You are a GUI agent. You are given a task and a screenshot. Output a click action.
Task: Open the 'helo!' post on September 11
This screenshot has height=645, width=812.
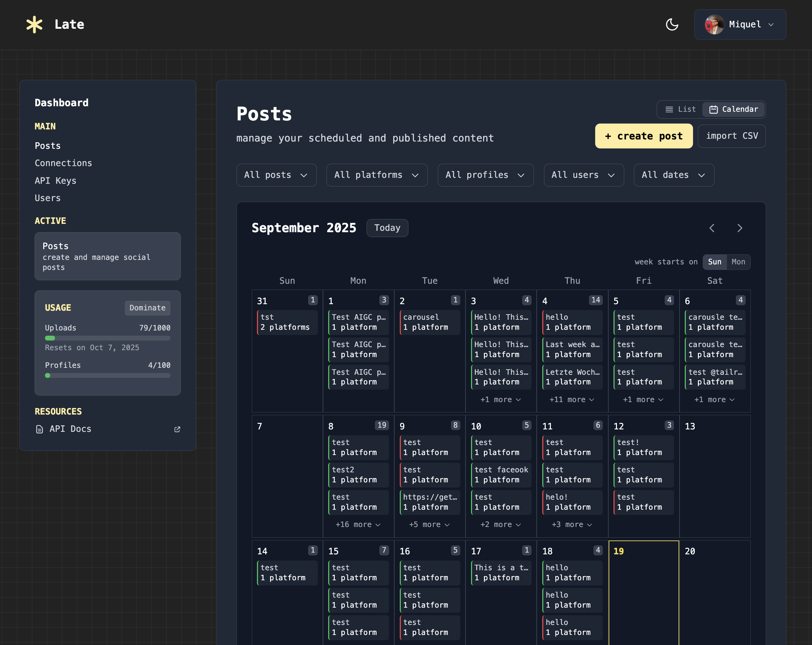point(572,502)
